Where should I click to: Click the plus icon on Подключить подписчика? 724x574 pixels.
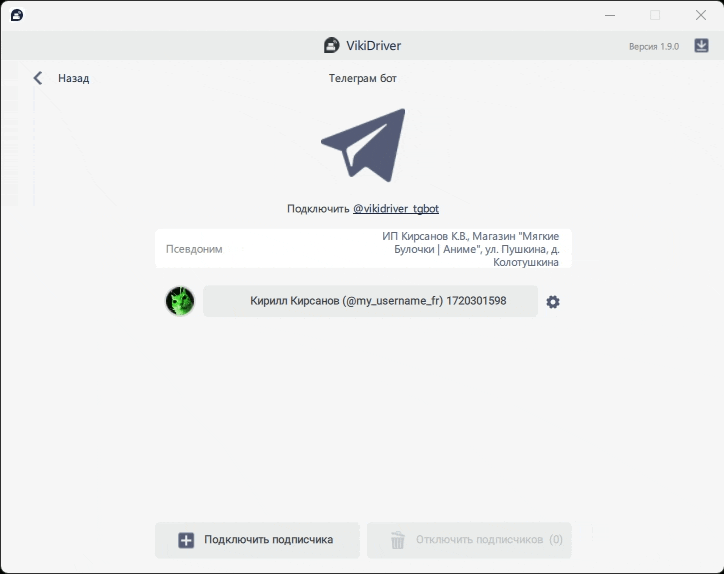[x=186, y=540]
